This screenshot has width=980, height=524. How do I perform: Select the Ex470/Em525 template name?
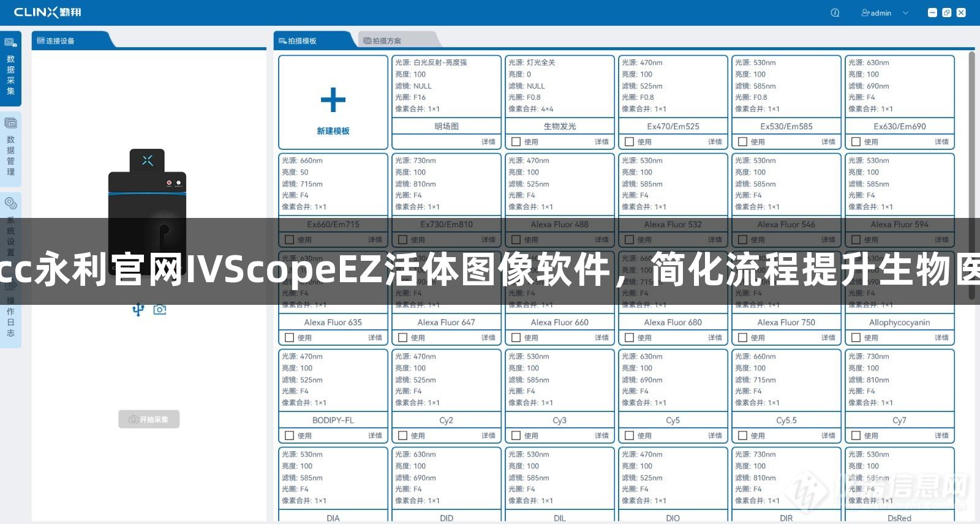pyautogui.click(x=673, y=127)
